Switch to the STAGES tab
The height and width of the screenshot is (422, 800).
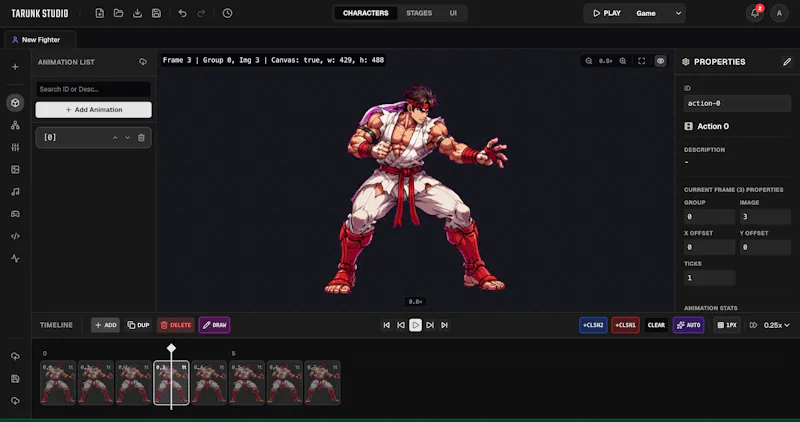click(x=419, y=13)
